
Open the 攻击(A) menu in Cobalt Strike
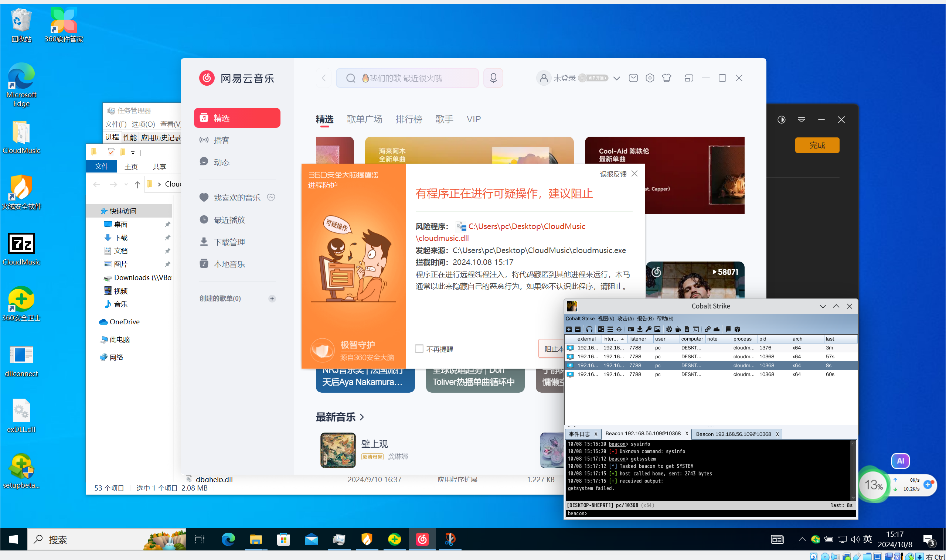625,318
